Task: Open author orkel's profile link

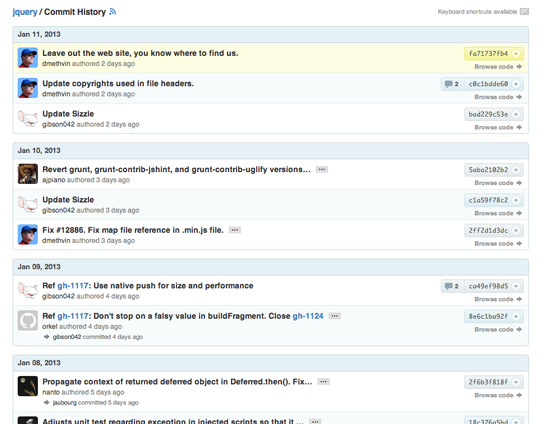Action: click(x=49, y=327)
